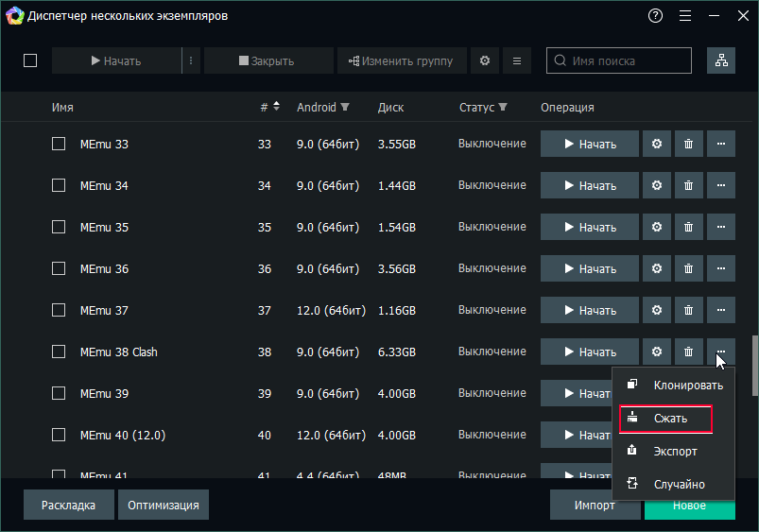Click the Имя column header

(x=62, y=108)
